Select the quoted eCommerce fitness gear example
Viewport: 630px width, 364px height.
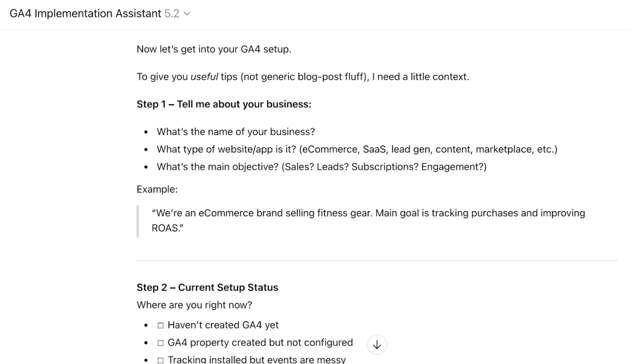click(x=368, y=220)
